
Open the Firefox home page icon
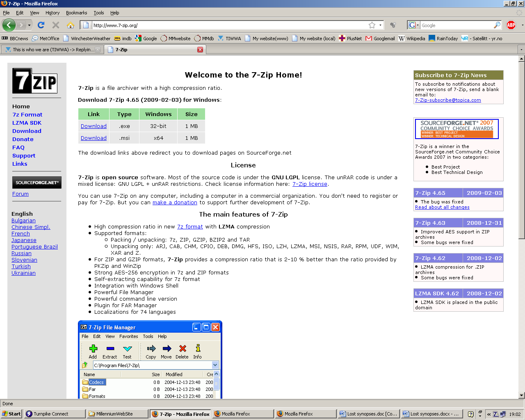(x=71, y=25)
